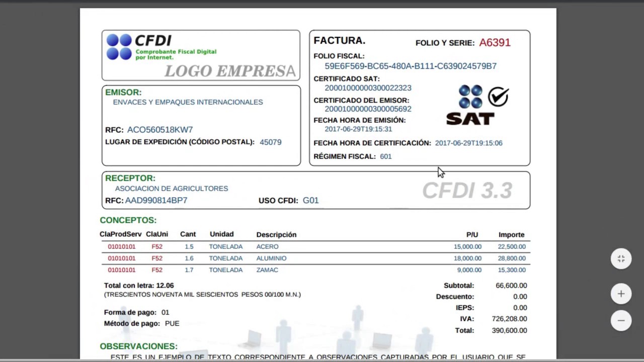This screenshot has width=644, height=362.
Task: Zoom in with the plus button
Action: click(621, 294)
